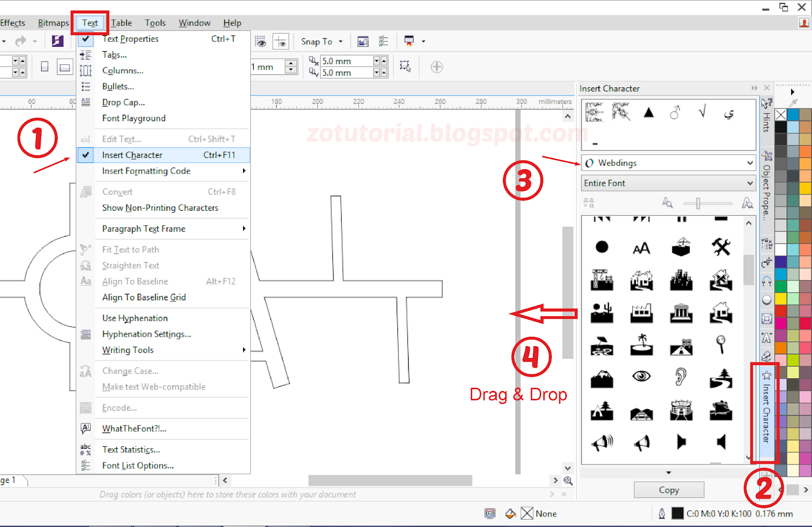Open the Hints docker tab
The width and height of the screenshot is (812, 527).
pyautogui.click(x=766, y=116)
